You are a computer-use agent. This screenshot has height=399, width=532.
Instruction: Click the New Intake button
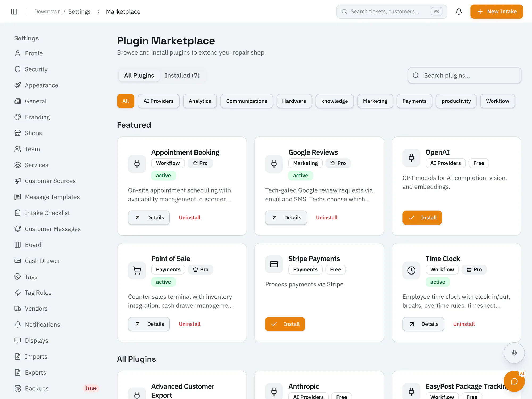click(x=497, y=11)
